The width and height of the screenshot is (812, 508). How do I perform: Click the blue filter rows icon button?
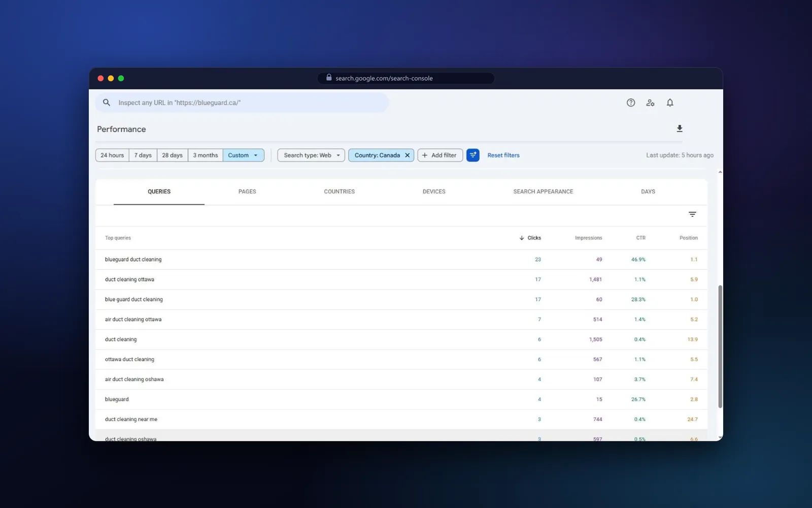pos(473,155)
